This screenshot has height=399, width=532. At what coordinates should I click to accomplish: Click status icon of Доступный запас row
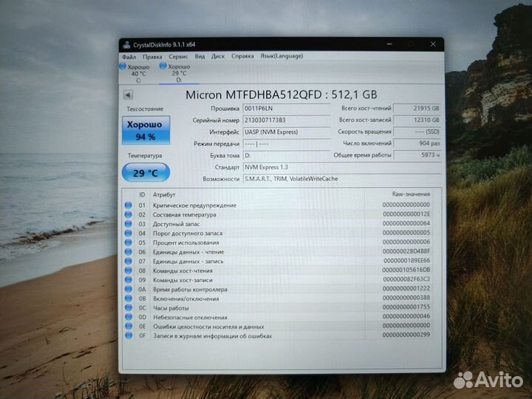click(129, 224)
